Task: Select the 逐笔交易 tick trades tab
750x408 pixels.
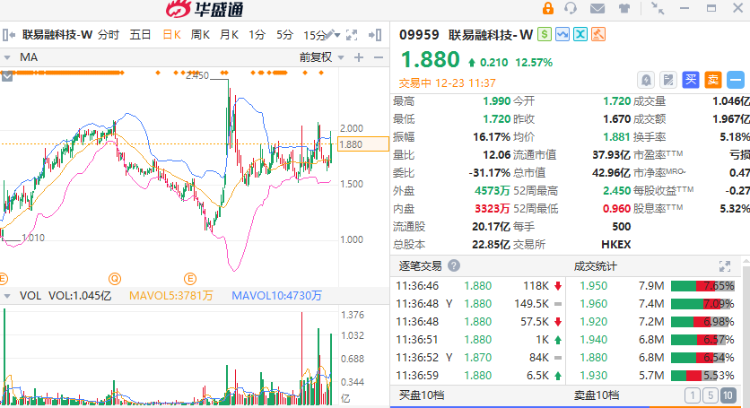Action: pyautogui.click(x=420, y=266)
